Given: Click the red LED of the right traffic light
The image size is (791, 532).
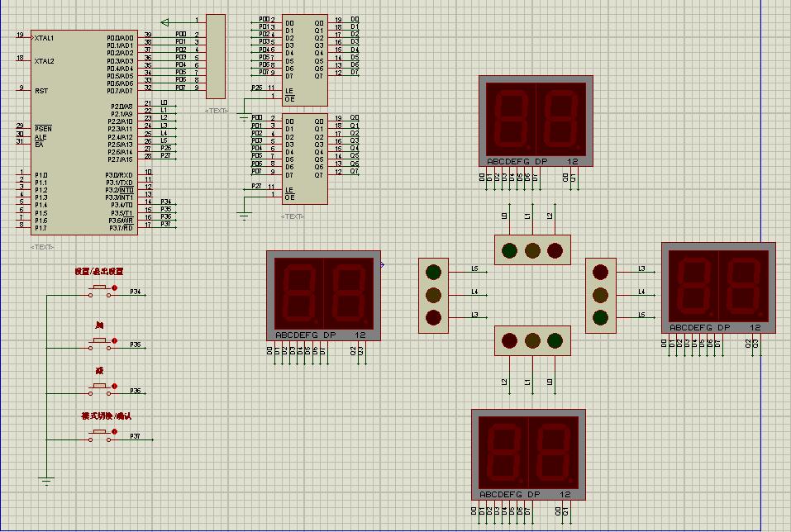Looking at the screenshot, I should pyautogui.click(x=600, y=272).
